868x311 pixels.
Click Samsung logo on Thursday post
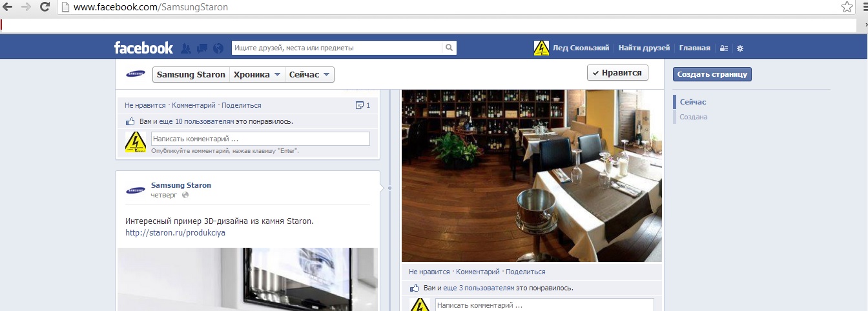136,190
